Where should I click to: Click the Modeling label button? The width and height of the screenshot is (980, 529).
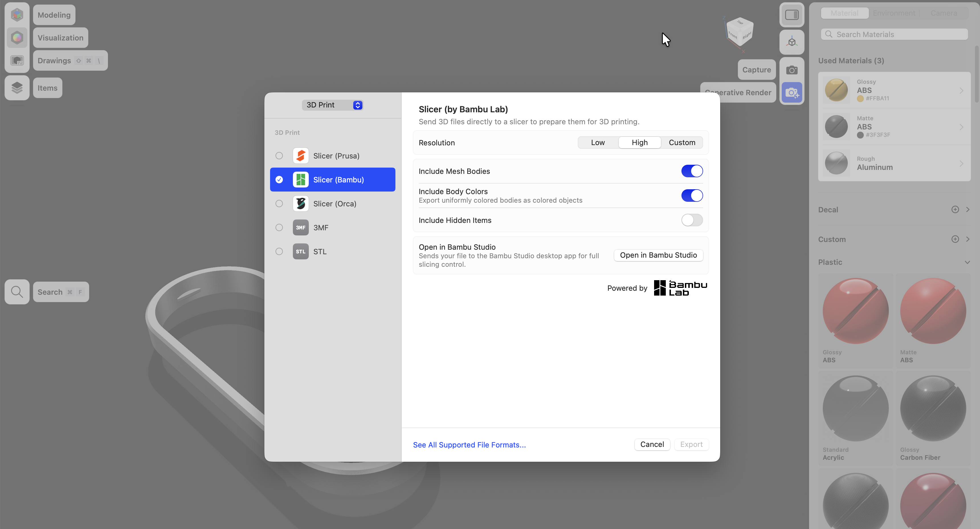tap(54, 15)
